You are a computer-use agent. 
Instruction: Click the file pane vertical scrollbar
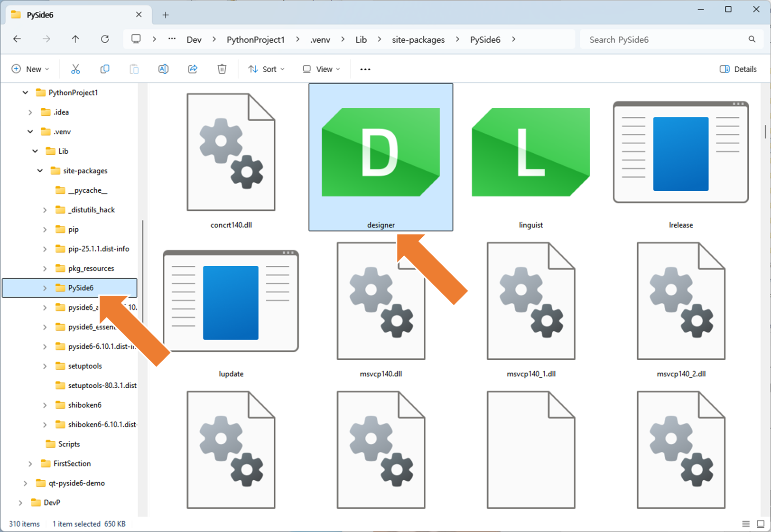[x=765, y=132]
